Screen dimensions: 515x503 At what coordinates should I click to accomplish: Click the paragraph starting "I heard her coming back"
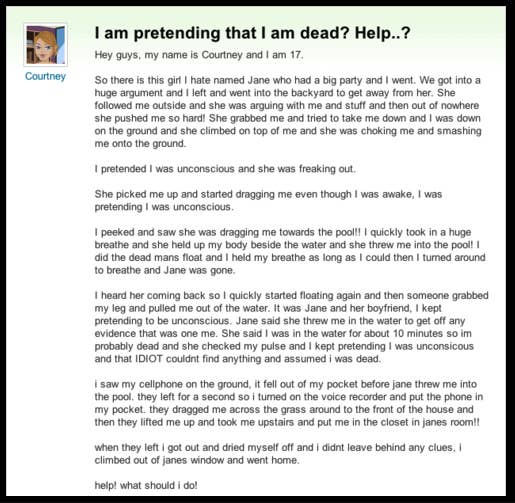pos(292,327)
